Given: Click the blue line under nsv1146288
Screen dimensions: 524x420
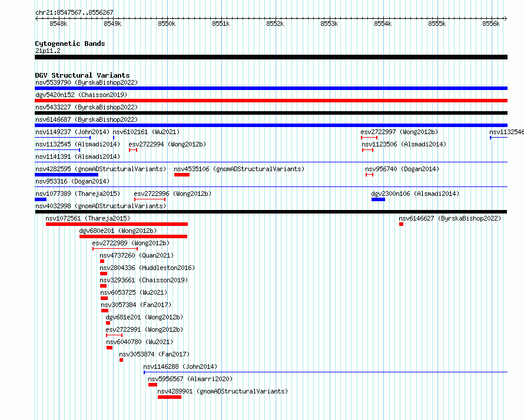Looking at the screenshot, I should click(326, 372).
